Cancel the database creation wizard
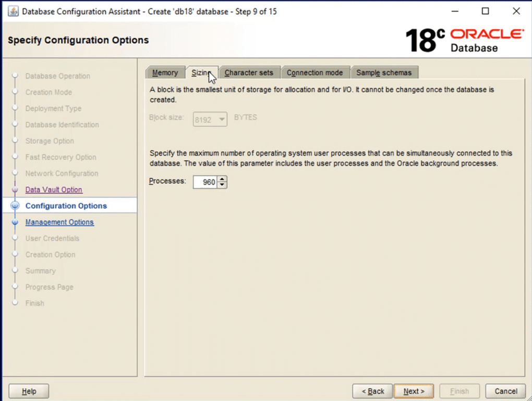The image size is (532, 401). click(x=505, y=391)
